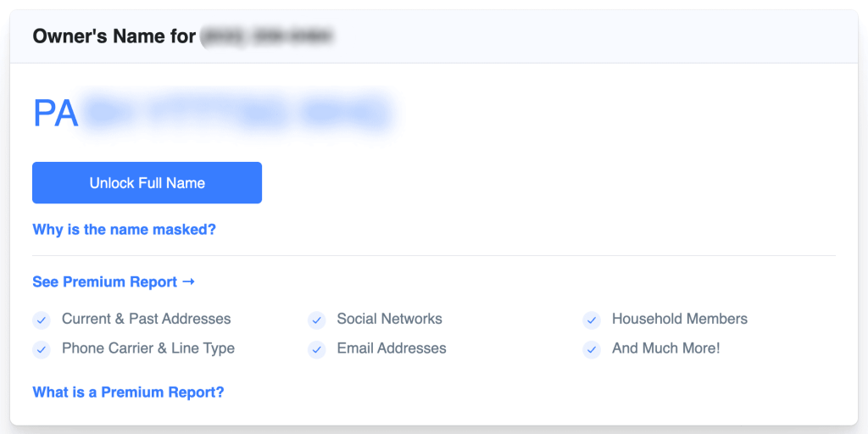868x434 pixels.
Task: Click the Unlock Full Name button
Action: click(147, 183)
